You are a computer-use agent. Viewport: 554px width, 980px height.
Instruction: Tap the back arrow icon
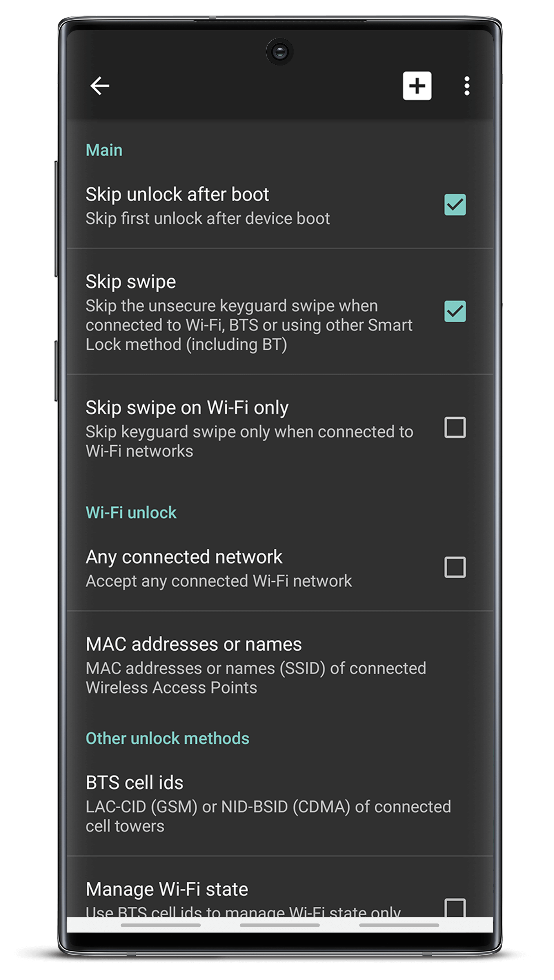[x=100, y=86]
